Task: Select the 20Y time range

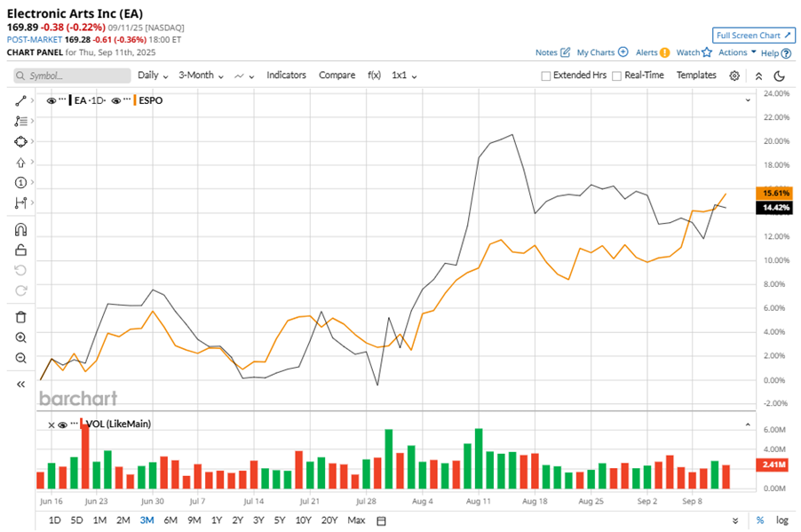Action: (329, 520)
